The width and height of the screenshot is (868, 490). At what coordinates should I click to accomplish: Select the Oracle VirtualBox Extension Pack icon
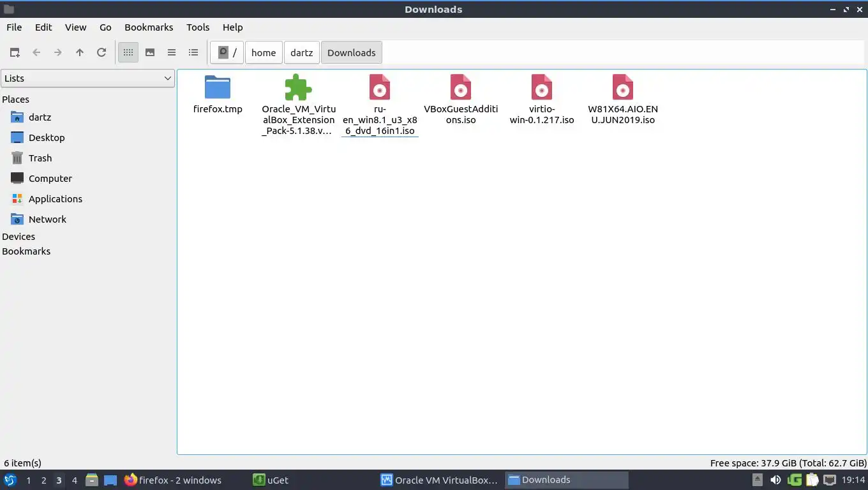click(299, 87)
